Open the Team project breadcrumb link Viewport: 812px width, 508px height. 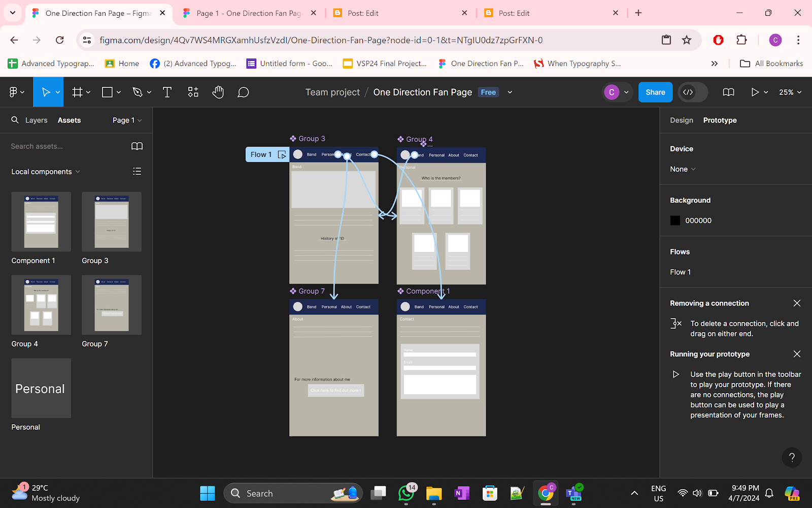(x=332, y=92)
